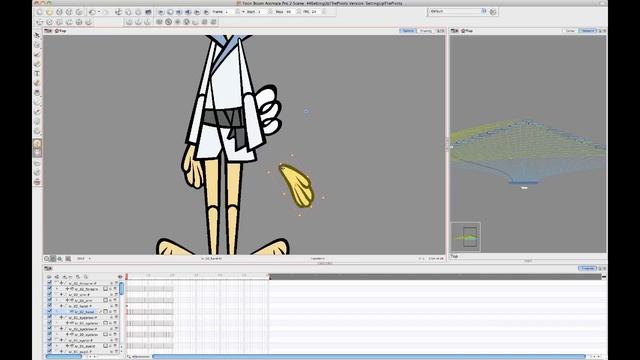Image resolution: width=640 pixels, height=360 pixels.
Task: Uncheck the selected hand layer checkbox
Action: coord(49,311)
